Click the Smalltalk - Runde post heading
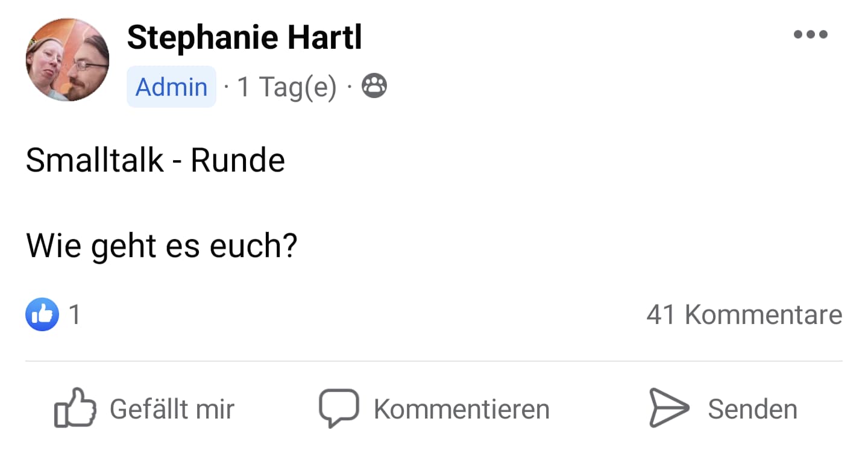The width and height of the screenshot is (868, 465). (155, 160)
